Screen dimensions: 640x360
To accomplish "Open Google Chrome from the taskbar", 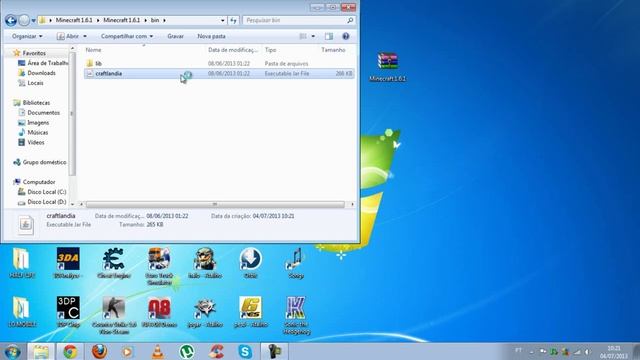I will (x=70, y=351).
